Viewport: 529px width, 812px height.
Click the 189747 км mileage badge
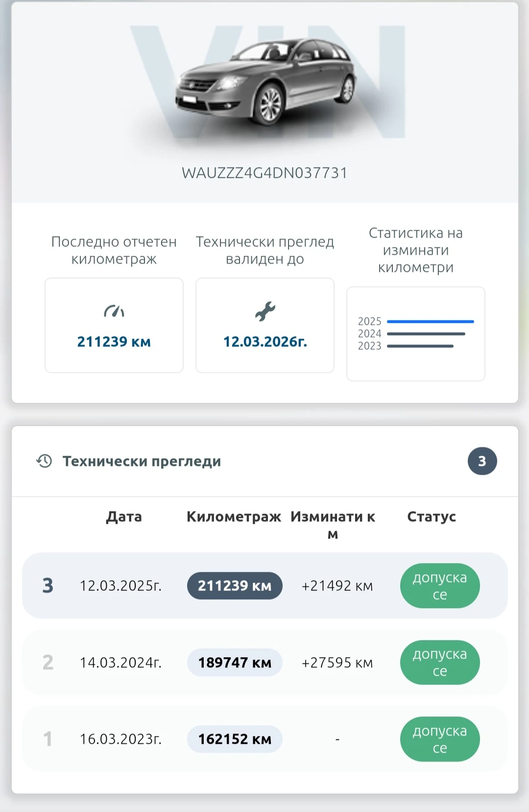(x=235, y=663)
